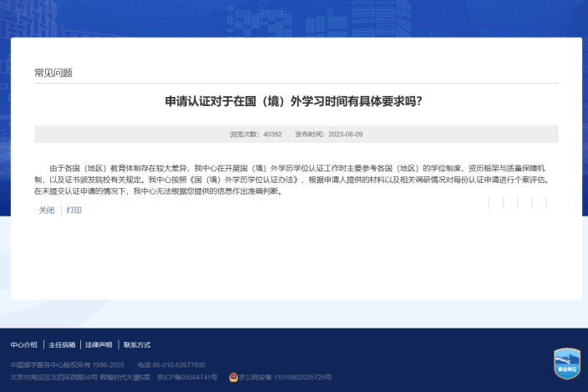Click the address text 北京市海淀区北四环西路56号
The width and height of the screenshot is (588, 392).
click(53, 377)
